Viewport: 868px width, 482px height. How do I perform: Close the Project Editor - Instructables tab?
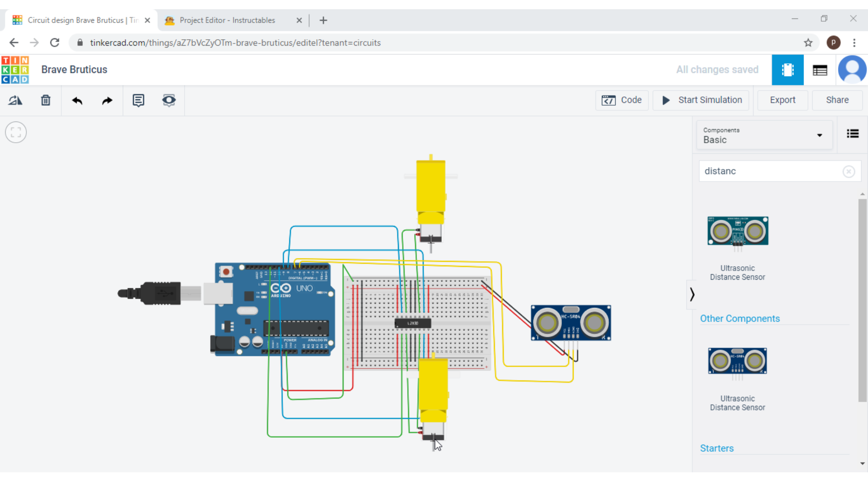tap(299, 20)
